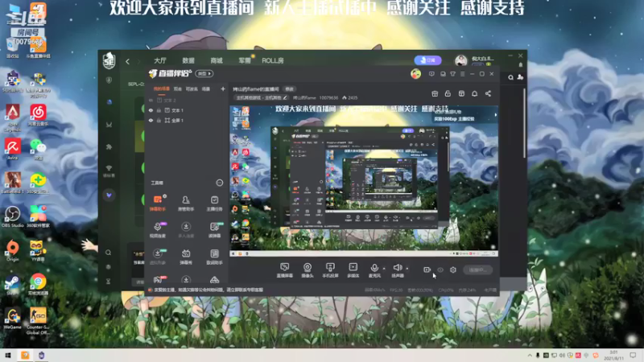Open the 大厅 tab in 5E client

(x=159, y=61)
